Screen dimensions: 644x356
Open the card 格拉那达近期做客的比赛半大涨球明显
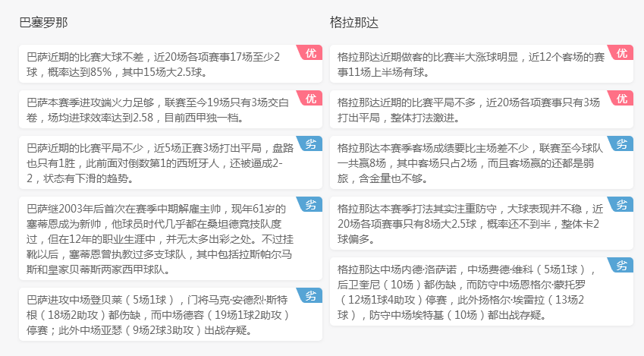[482, 64]
